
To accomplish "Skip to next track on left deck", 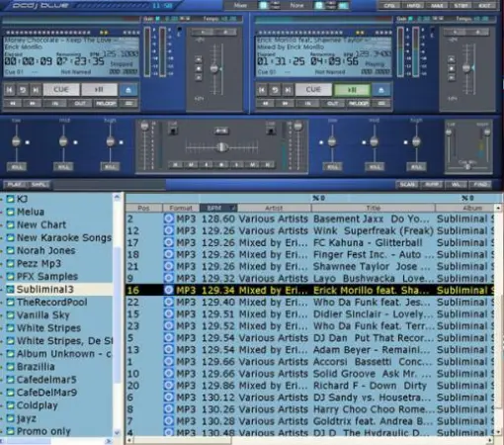I will (36, 90).
